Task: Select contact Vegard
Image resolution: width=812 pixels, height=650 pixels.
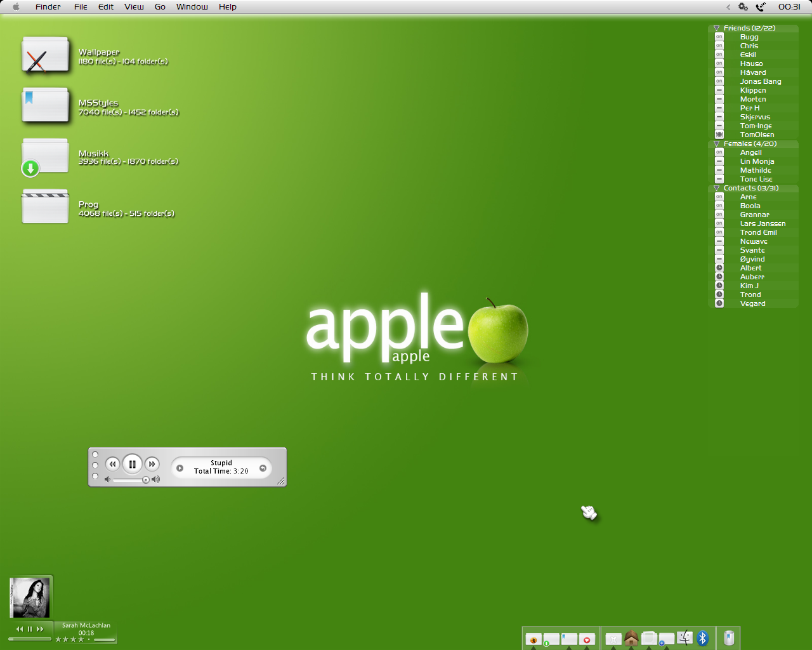Action: point(753,303)
